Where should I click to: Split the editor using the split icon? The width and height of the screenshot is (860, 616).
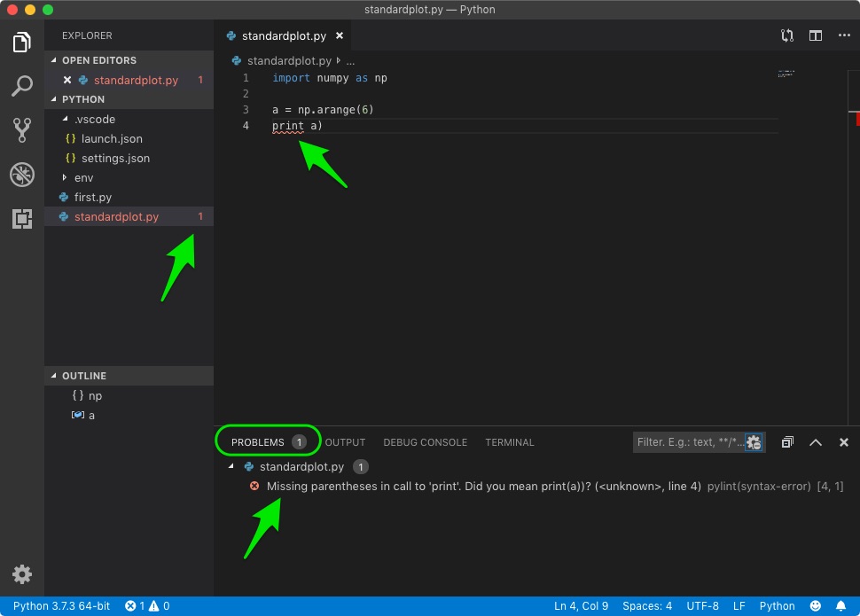coord(814,35)
